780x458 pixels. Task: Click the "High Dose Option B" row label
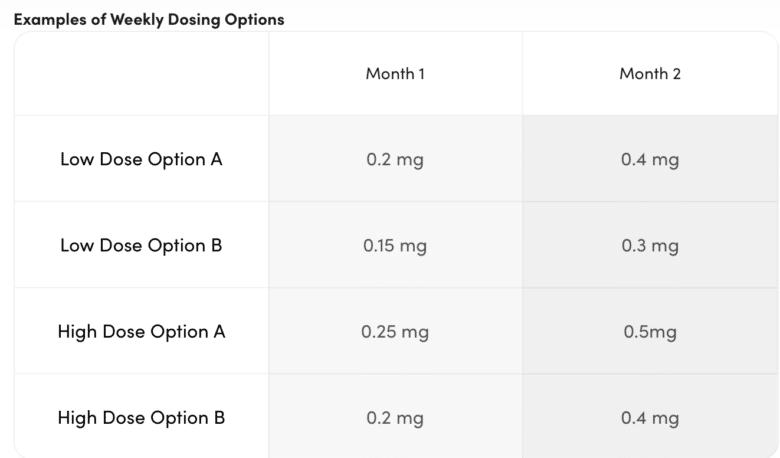(x=141, y=417)
